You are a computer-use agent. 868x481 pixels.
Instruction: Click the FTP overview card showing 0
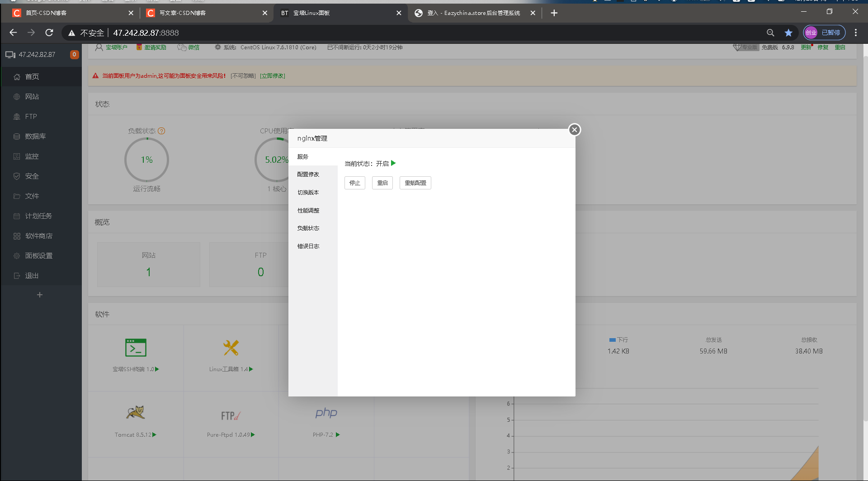(x=249, y=264)
